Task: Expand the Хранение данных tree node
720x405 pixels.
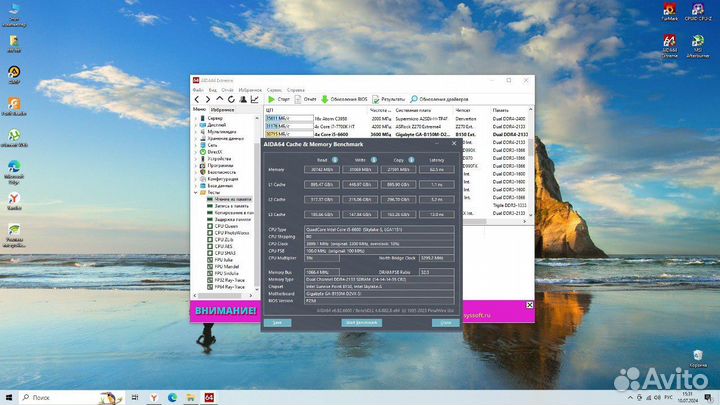Action: [x=196, y=138]
